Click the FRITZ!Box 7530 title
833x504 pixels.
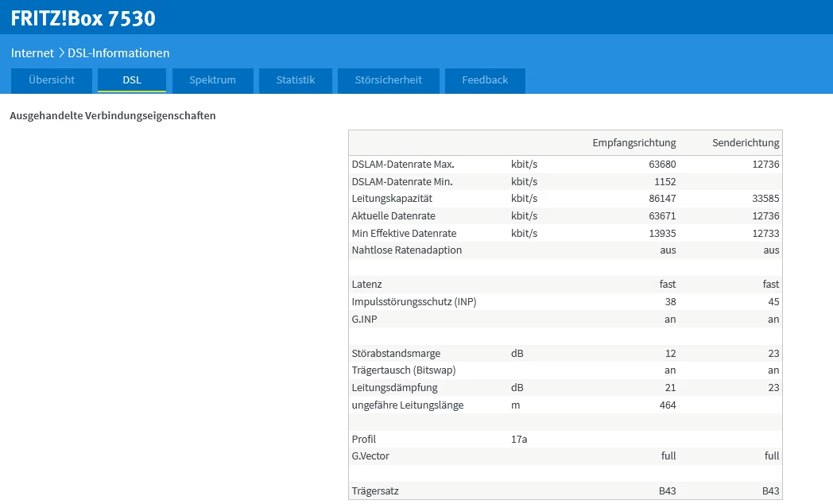coord(83,17)
